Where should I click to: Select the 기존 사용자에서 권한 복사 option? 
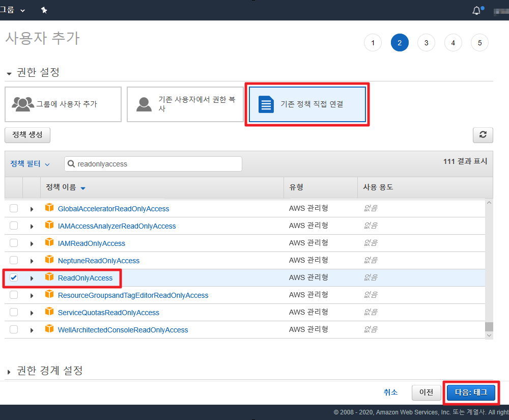click(185, 104)
